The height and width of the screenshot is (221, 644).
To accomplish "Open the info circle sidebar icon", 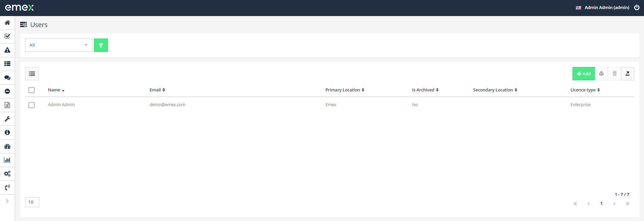I will [x=7, y=132].
